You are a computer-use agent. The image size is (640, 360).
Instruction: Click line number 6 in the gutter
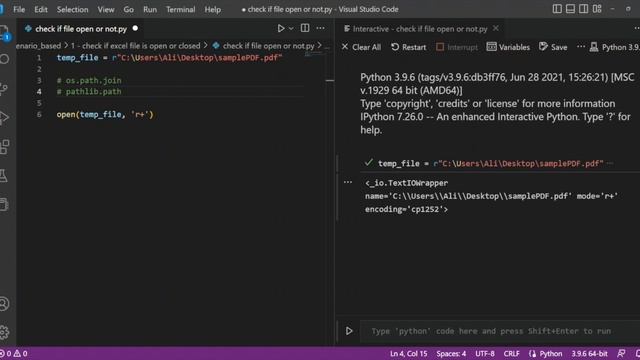39,114
